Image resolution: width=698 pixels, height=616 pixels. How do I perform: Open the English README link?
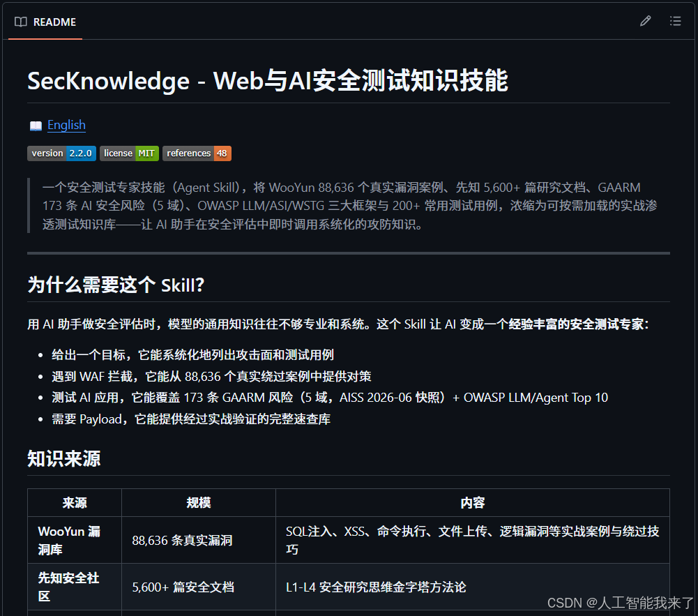click(66, 125)
